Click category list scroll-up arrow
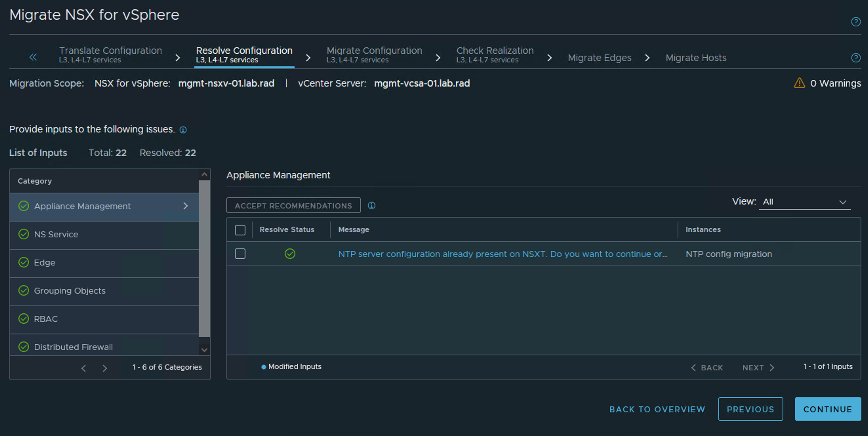The width and height of the screenshot is (868, 436). pyautogui.click(x=204, y=174)
